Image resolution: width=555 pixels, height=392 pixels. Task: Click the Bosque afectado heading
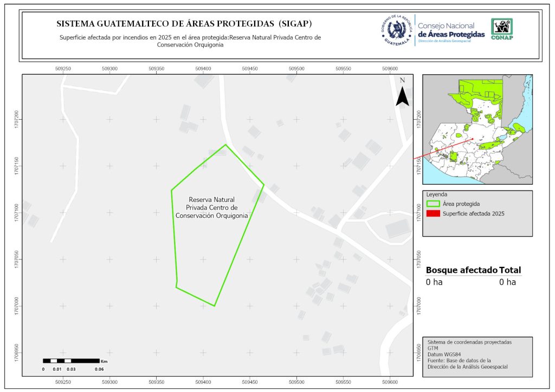[461, 270]
